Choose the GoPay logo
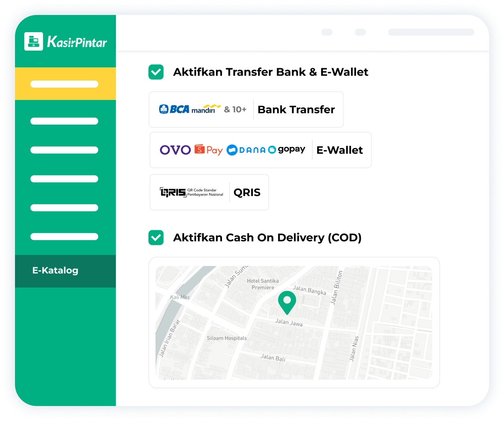The image size is (504, 421). tap(286, 150)
